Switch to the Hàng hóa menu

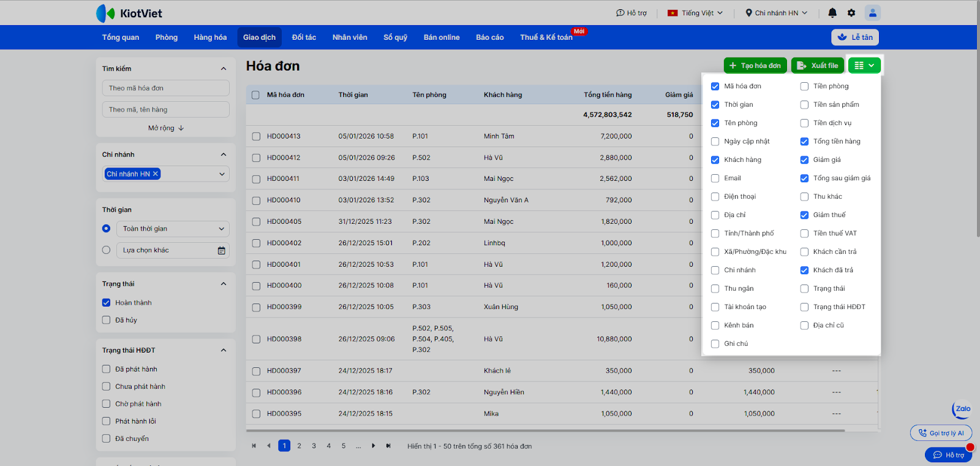point(210,37)
